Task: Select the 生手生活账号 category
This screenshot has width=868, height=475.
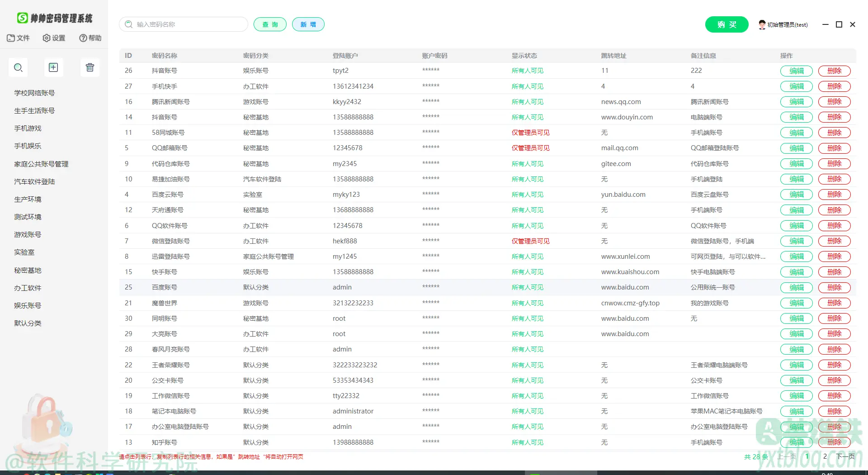Action: pyautogui.click(x=34, y=111)
